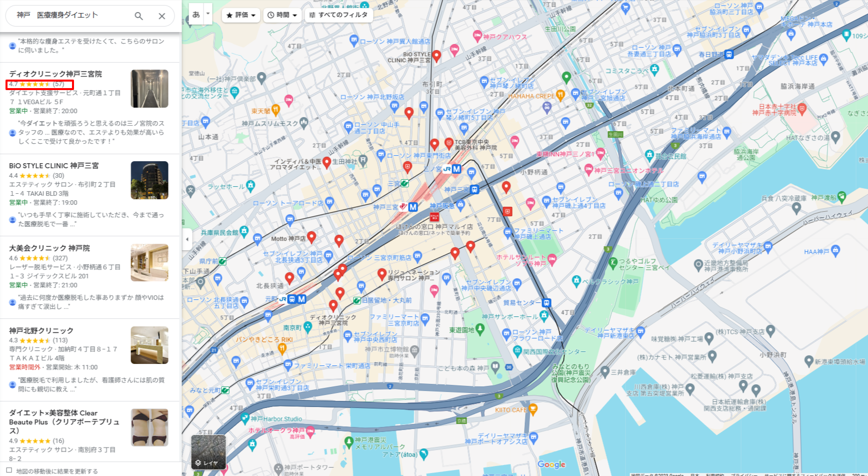Click the search magnifier icon

click(x=138, y=16)
